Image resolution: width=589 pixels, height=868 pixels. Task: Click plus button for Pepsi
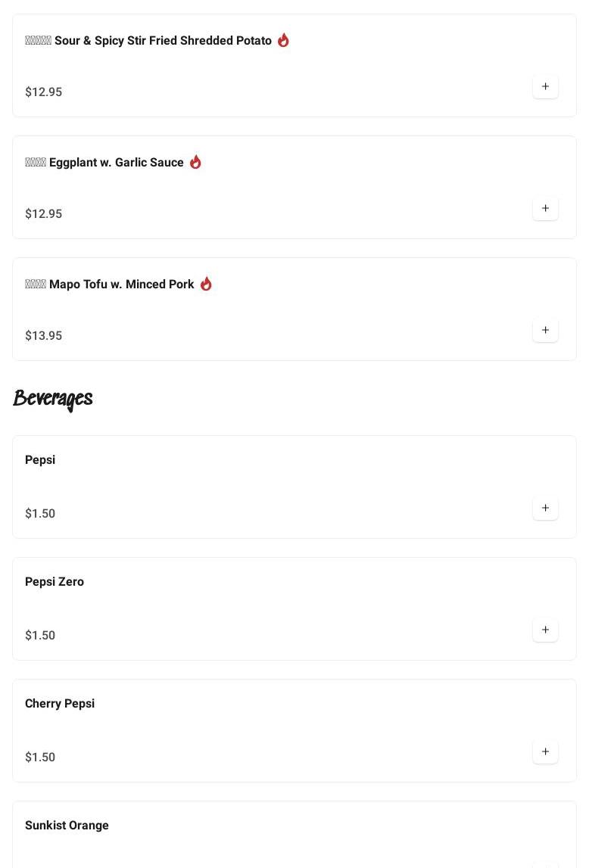(545, 509)
